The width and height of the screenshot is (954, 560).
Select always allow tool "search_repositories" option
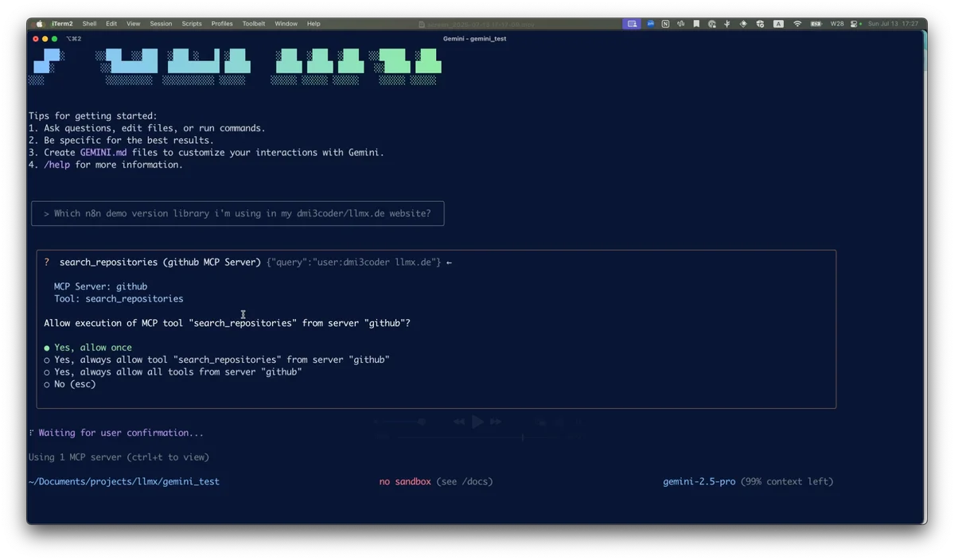[216, 360]
